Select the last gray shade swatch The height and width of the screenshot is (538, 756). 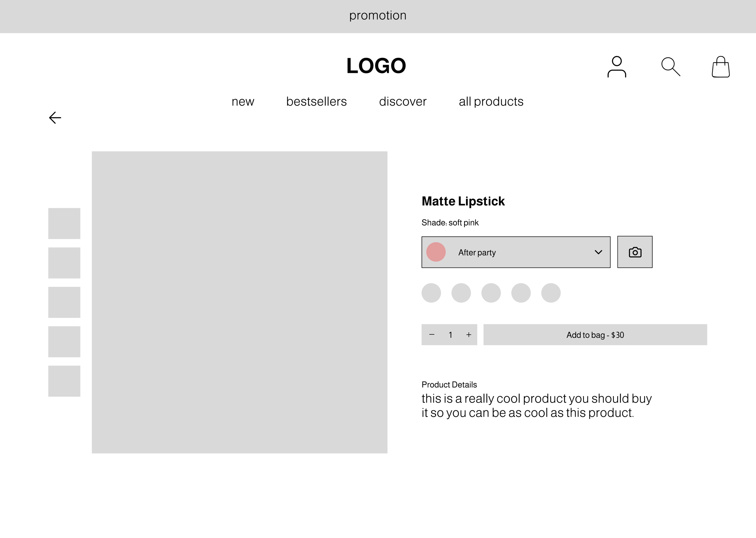click(x=550, y=293)
